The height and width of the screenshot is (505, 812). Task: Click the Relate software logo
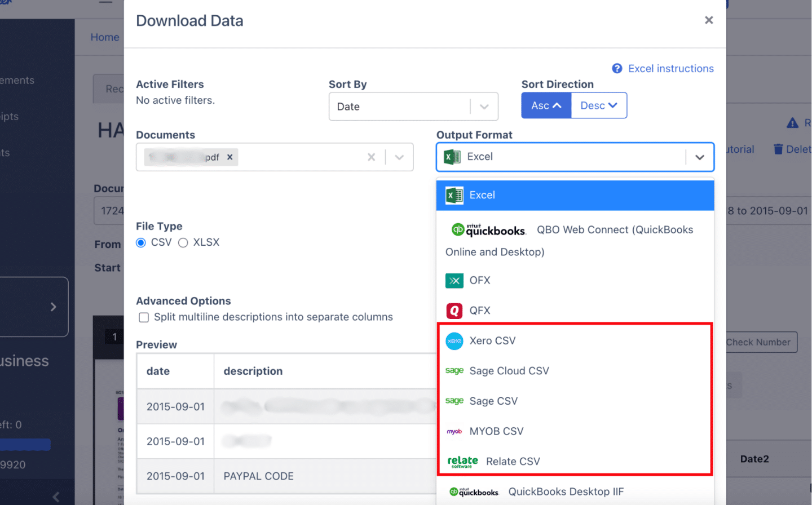tap(462, 462)
